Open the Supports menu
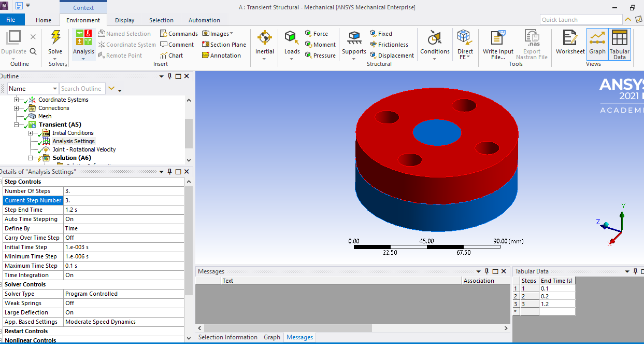 click(354, 45)
